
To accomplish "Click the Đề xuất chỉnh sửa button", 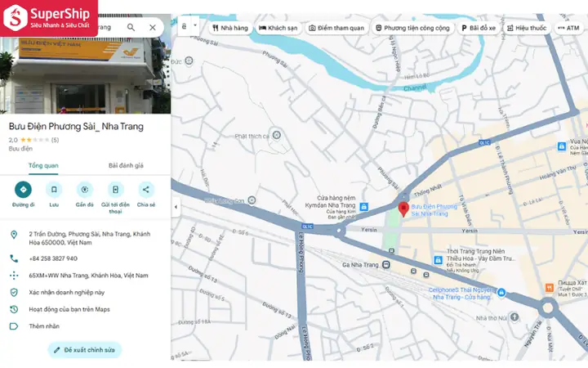I will click(x=85, y=350).
